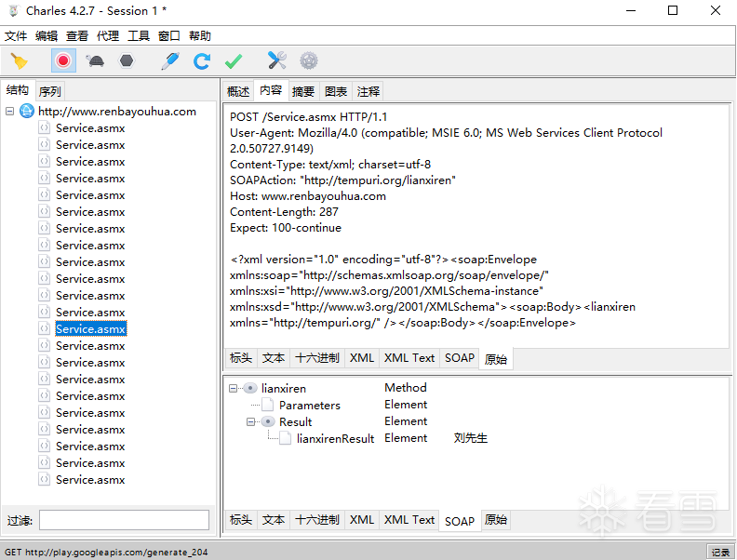
Task: Select request pane 原始 tab
Action: pyautogui.click(x=496, y=359)
